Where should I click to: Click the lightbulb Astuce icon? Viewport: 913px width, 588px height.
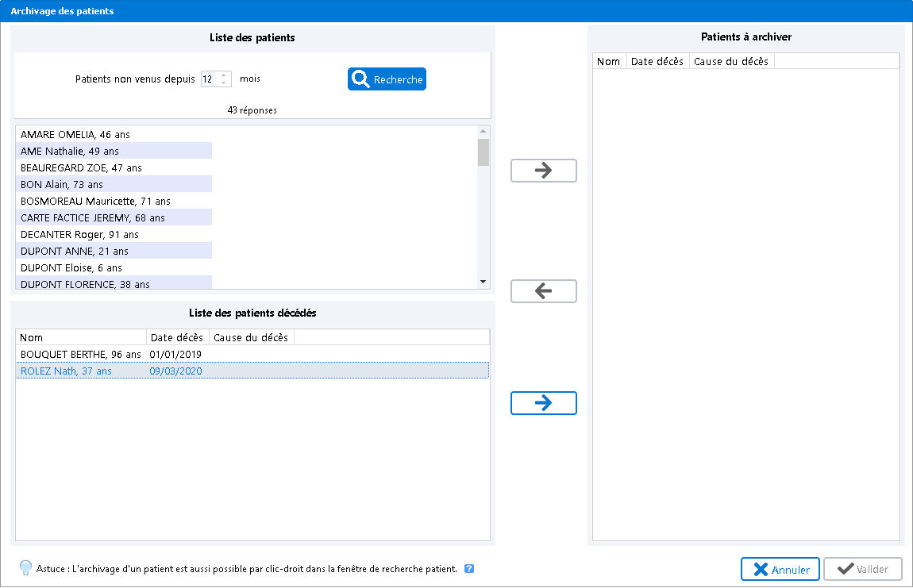(x=25, y=568)
